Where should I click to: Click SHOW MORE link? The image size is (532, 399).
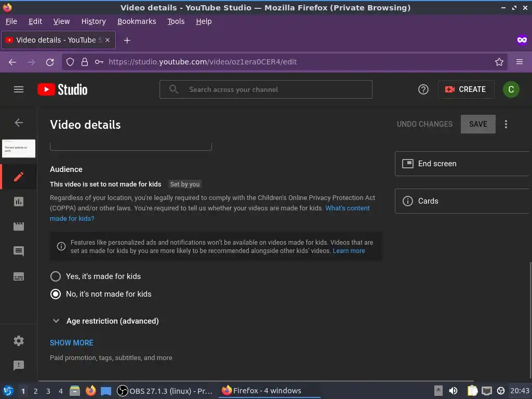click(x=72, y=343)
